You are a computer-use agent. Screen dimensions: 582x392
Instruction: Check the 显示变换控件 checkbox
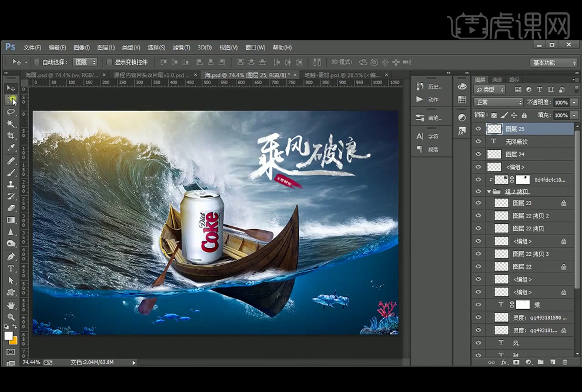point(109,62)
